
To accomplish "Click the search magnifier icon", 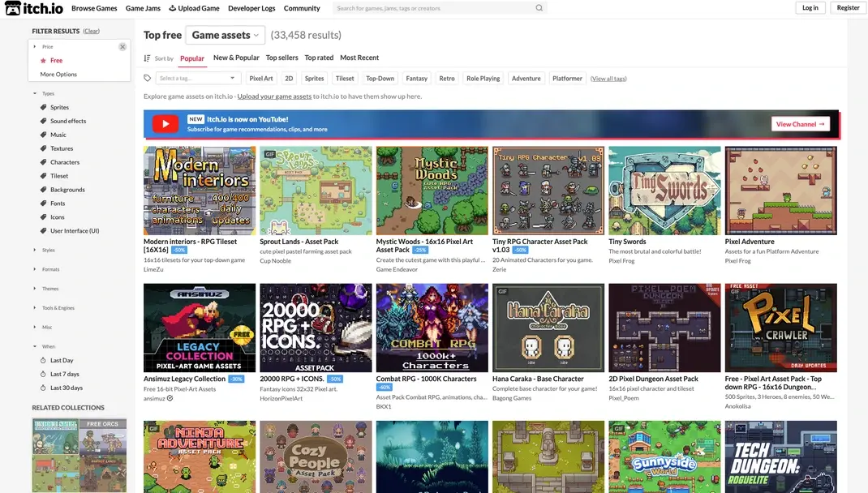I will tap(539, 7).
